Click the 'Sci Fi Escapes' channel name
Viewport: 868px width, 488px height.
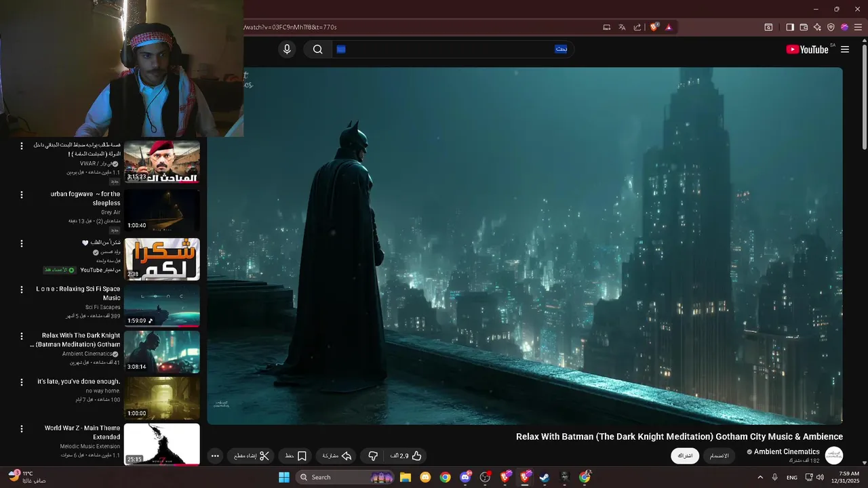pos(103,307)
